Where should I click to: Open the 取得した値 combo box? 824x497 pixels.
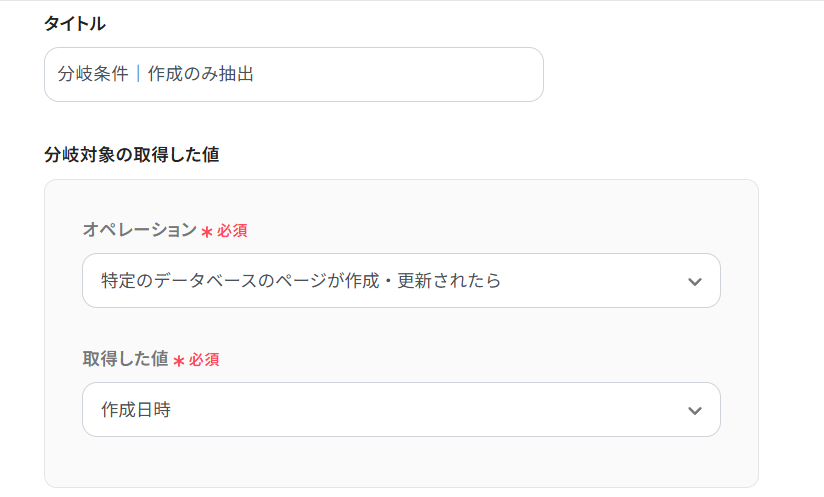point(400,410)
